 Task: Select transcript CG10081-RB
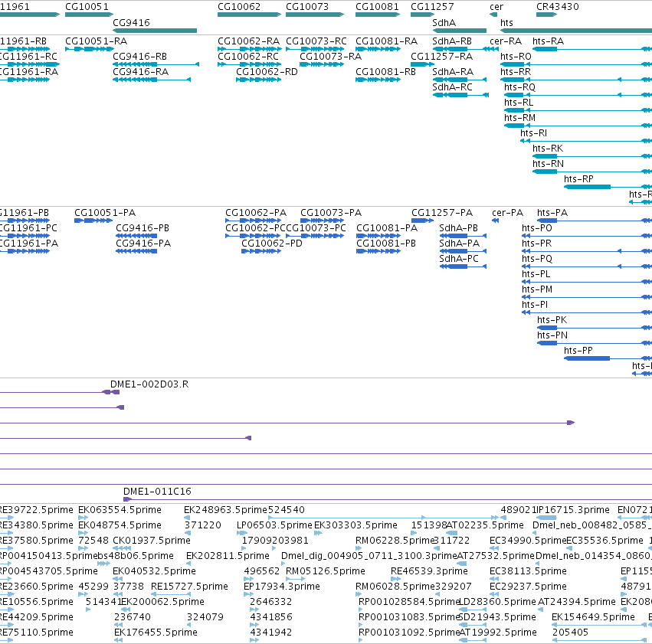tap(385, 72)
